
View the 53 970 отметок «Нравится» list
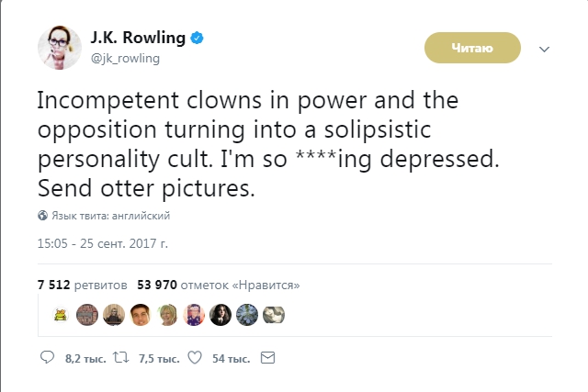(x=219, y=286)
